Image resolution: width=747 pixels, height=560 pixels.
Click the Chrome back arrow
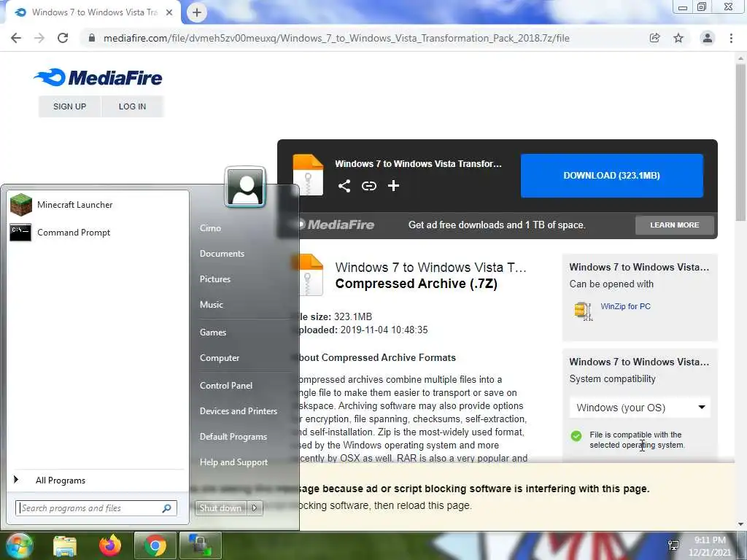pyautogui.click(x=16, y=38)
